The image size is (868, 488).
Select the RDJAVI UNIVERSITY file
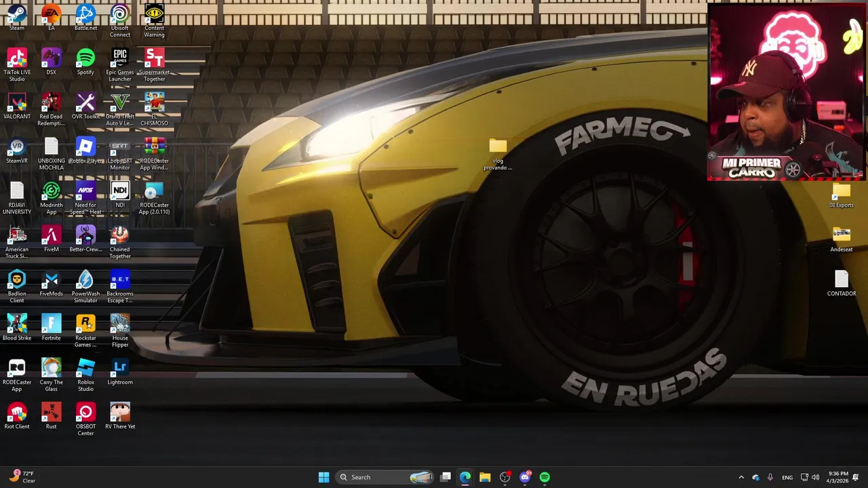click(17, 198)
